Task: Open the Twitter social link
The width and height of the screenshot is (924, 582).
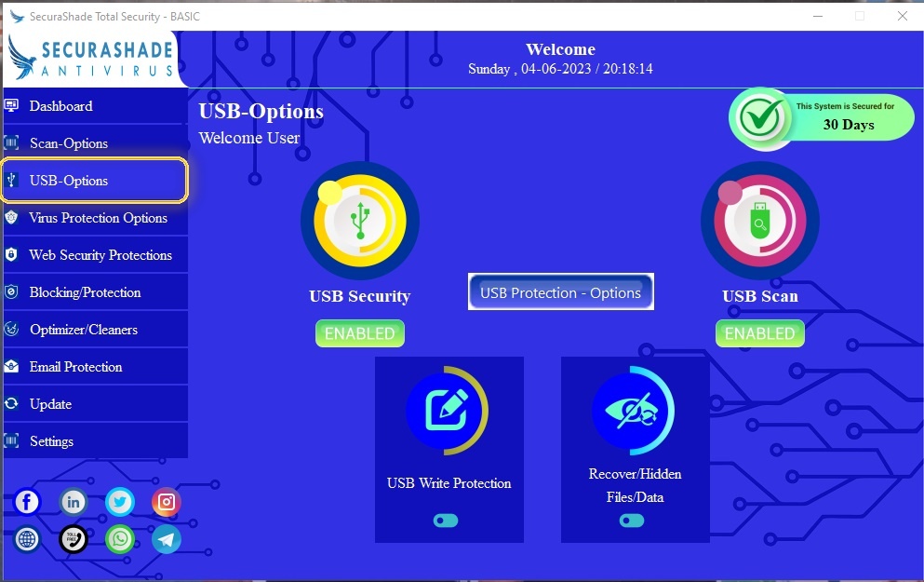Action: (x=120, y=502)
